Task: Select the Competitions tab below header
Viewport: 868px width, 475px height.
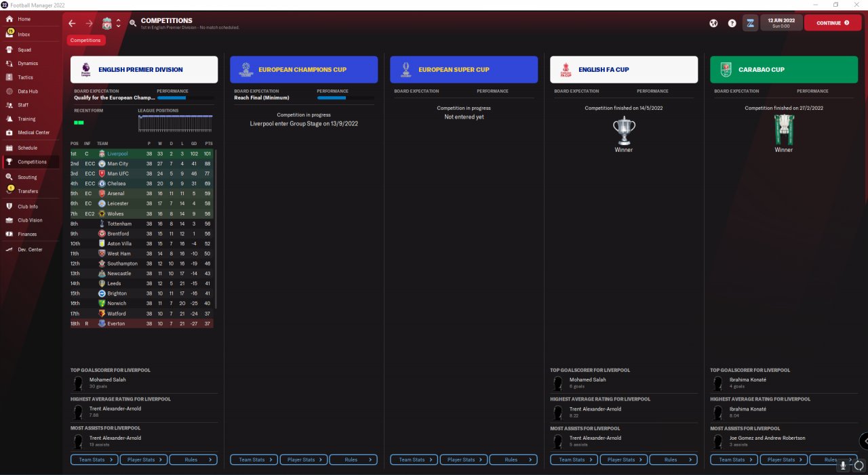Action: point(86,40)
